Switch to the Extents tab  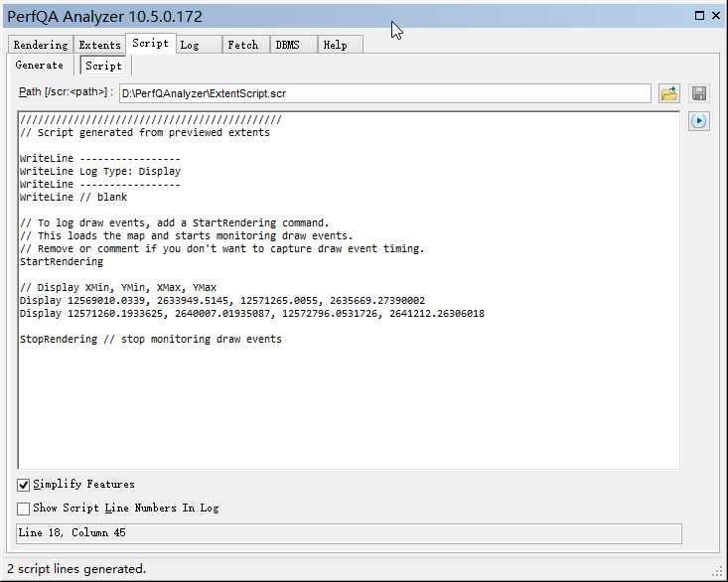(99, 45)
